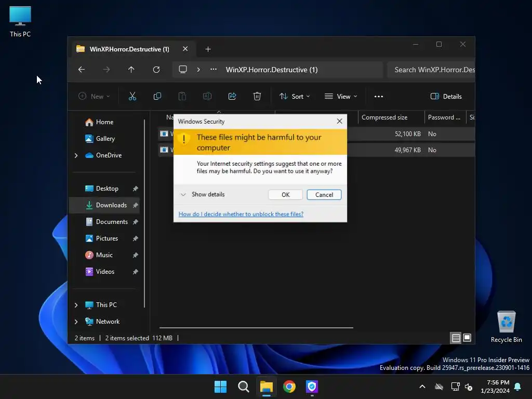
Task: Expand the Network tree node
Action: pos(76,322)
